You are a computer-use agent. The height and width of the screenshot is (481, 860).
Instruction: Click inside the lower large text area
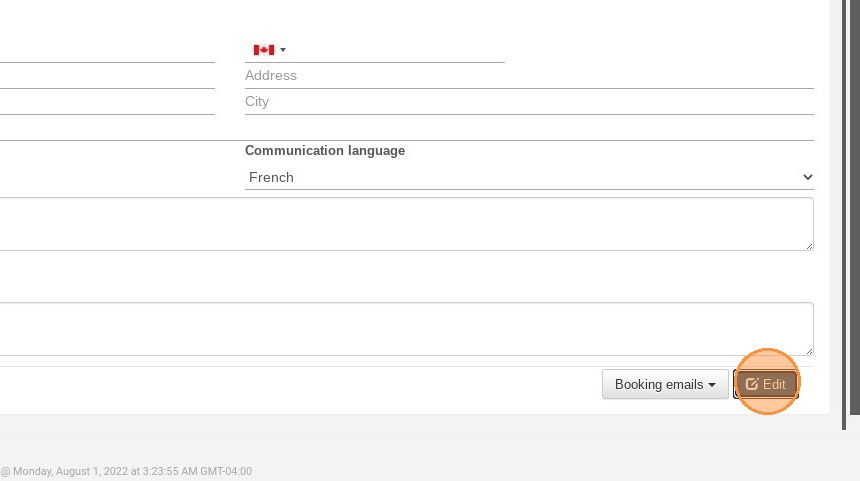pyautogui.click(x=406, y=329)
